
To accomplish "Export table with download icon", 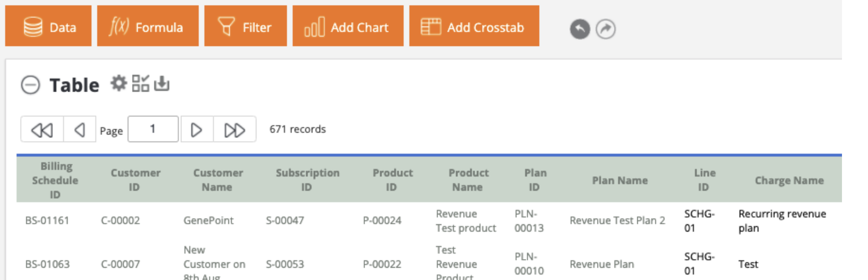I will (162, 83).
